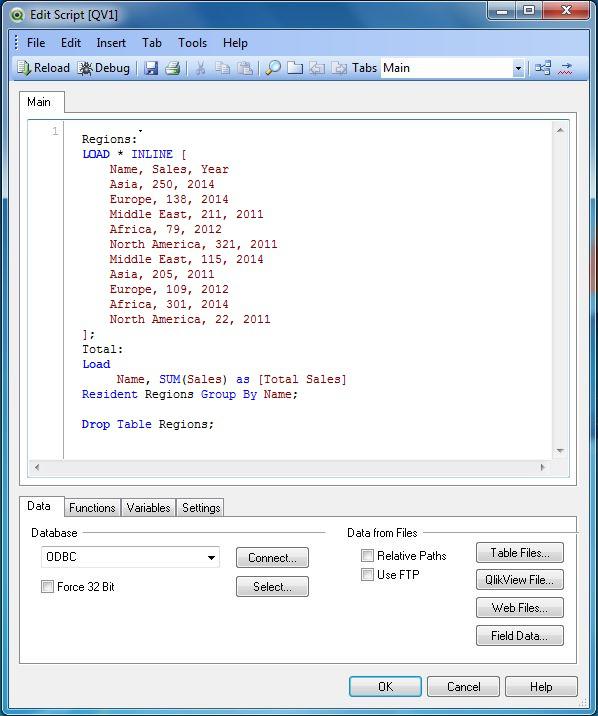Click 'Resident Regions Group By Name;' line

190,394
